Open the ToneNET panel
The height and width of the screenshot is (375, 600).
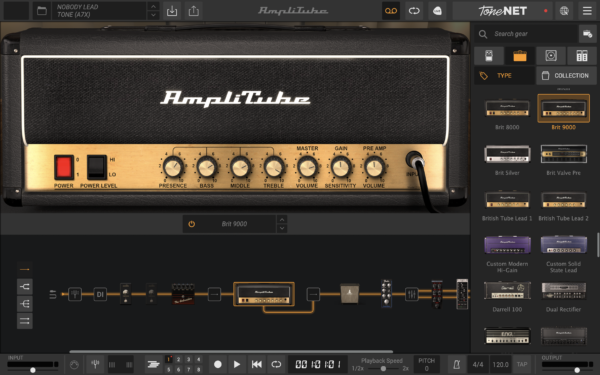click(502, 11)
